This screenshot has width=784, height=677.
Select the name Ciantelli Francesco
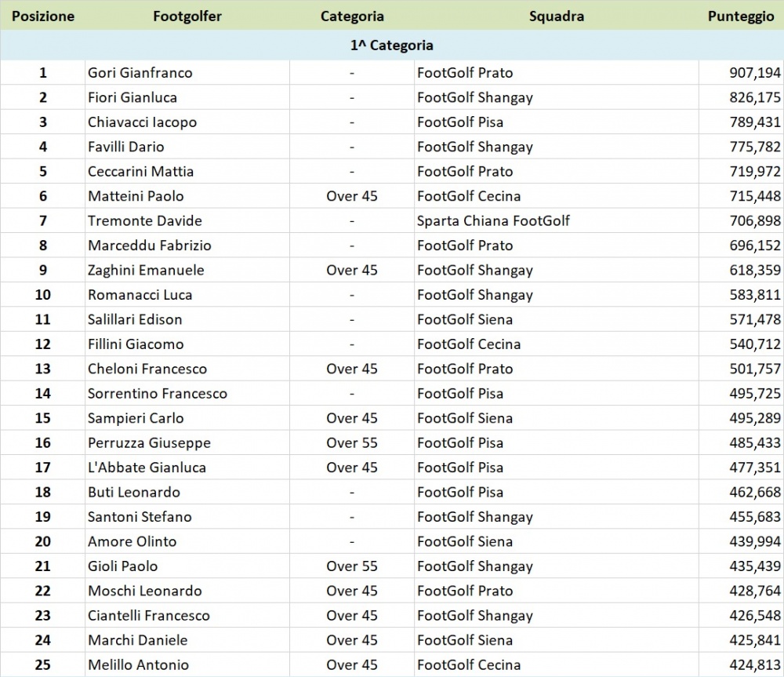(x=149, y=616)
